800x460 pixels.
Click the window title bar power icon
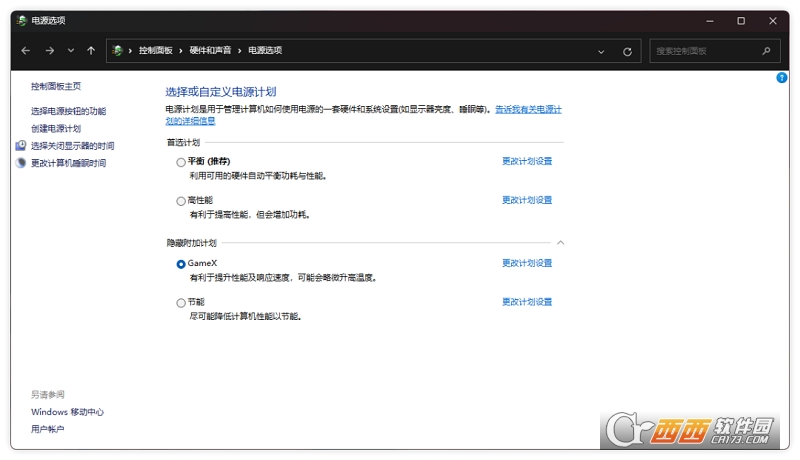[21, 20]
